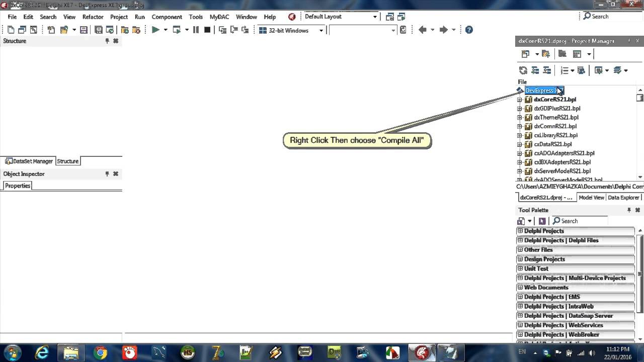
Task: Click the Expand All icon in Project Manager
Action: [535, 70]
